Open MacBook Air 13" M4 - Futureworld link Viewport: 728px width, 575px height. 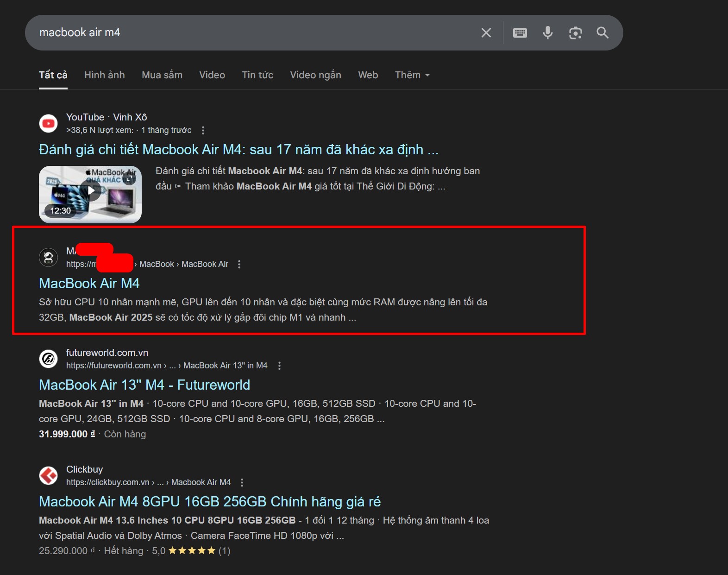(x=144, y=385)
